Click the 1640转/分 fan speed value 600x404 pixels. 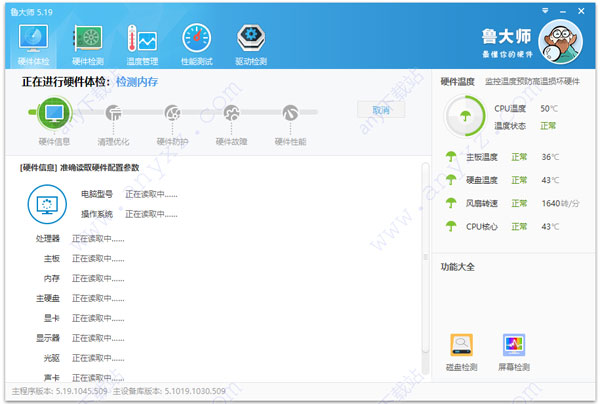[560, 204]
